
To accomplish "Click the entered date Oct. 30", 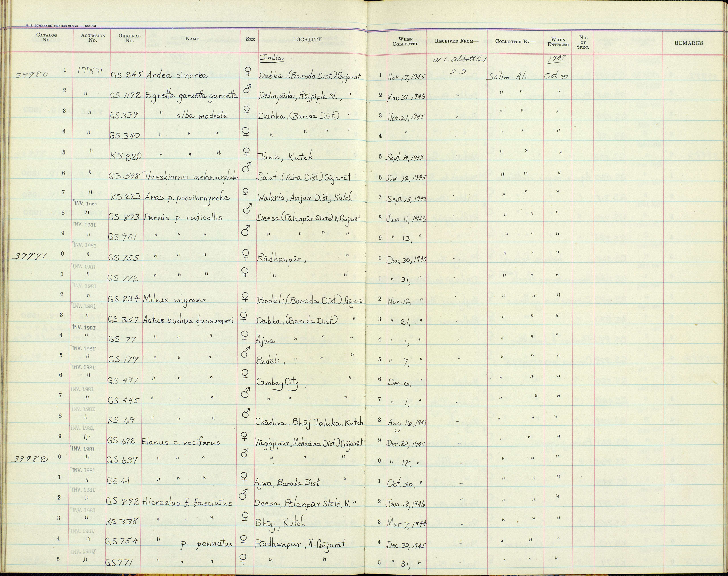I will pyautogui.click(x=556, y=77).
